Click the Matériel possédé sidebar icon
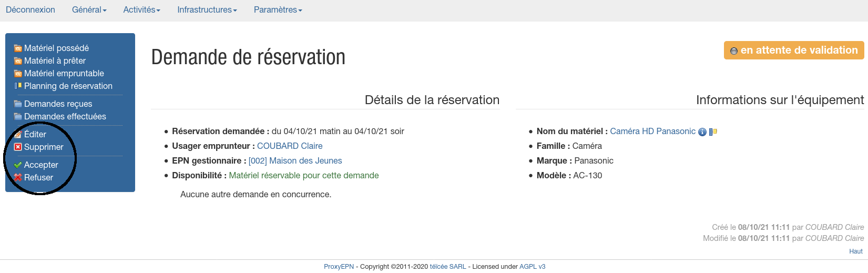Screen dimensions: 868x273 [x=18, y=48]
